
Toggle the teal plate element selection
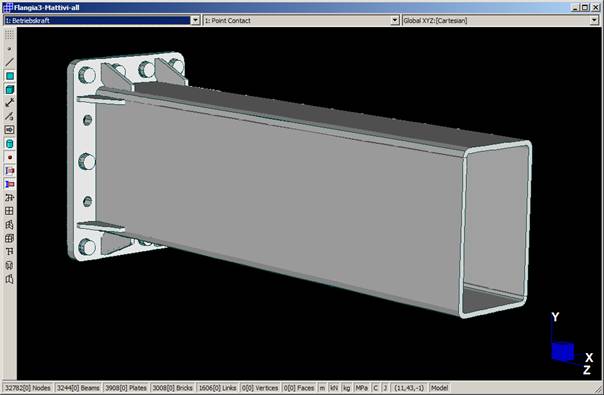click(9, 76)
